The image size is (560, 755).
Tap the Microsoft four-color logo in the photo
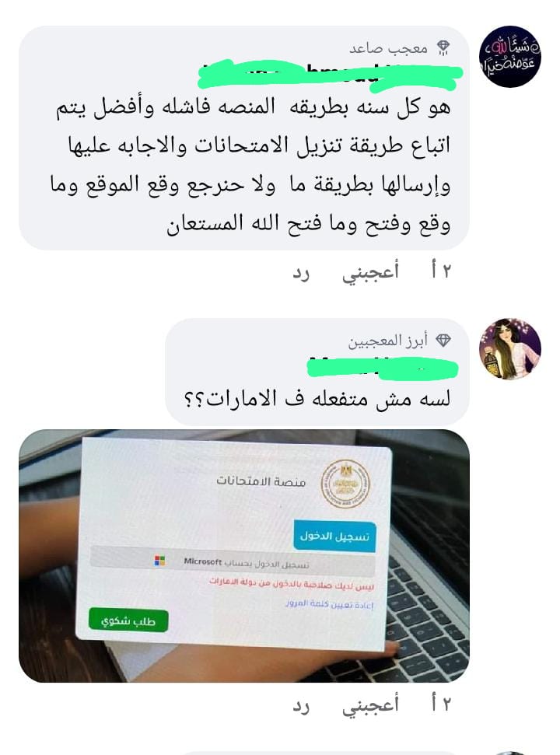(x=159, y=561)
